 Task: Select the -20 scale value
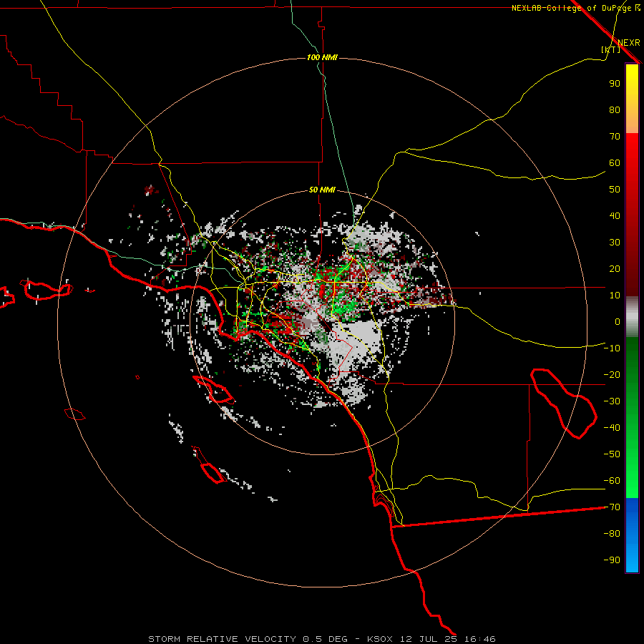coord(612,374)
